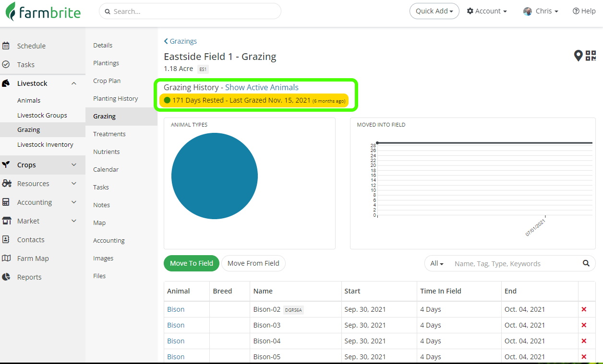
Task: Expand the Crops section chevron
Action: [x=74, y=164]
